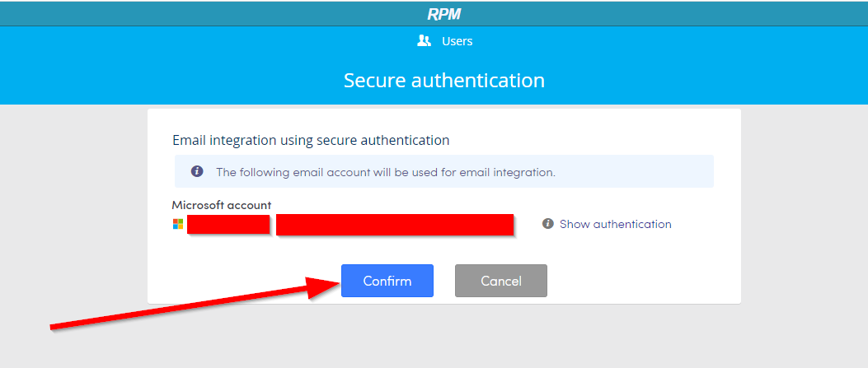Open the Users menu label
868x368 pixels.
point(457,41)
